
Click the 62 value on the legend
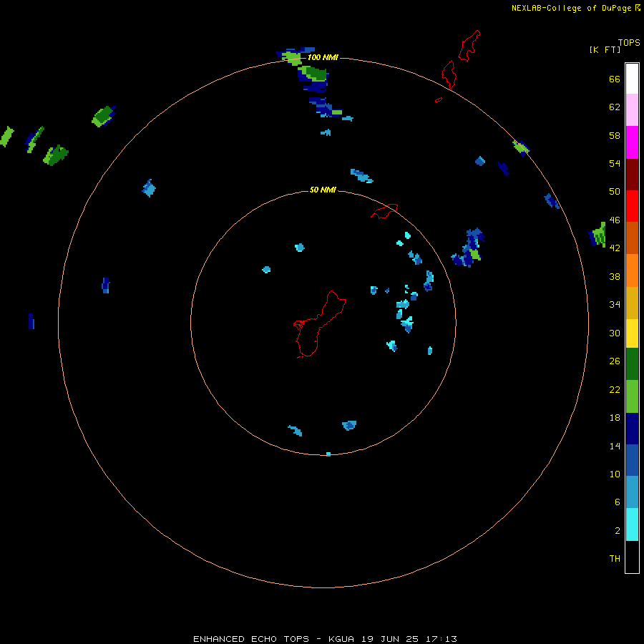pyautogui.click(x=615, y=107)
